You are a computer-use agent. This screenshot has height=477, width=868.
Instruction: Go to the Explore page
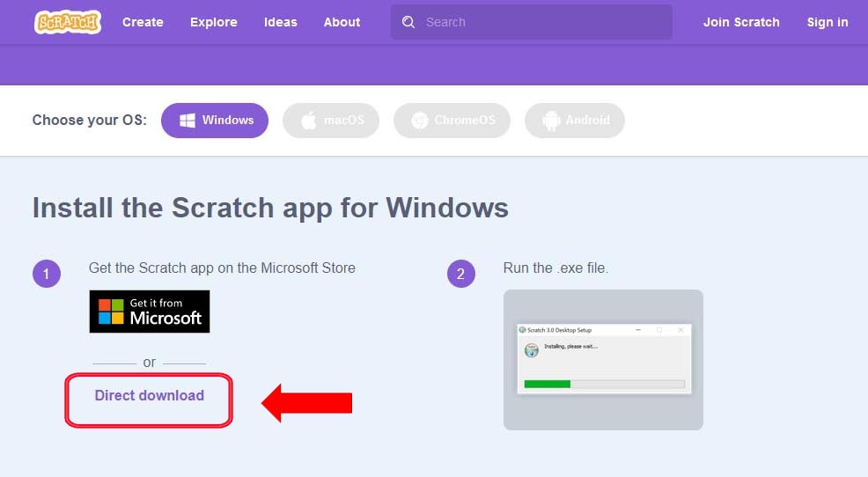pos(214,22)
